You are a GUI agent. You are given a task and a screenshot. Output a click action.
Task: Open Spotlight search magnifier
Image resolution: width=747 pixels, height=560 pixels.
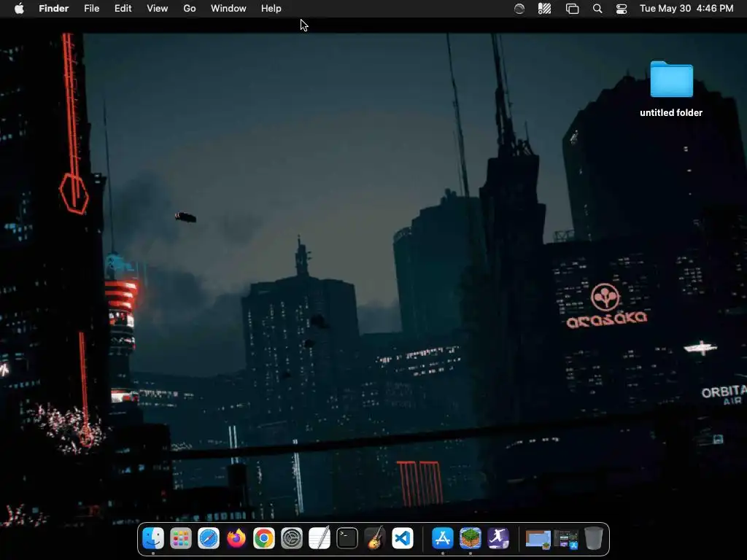click(x=597, y=9)
